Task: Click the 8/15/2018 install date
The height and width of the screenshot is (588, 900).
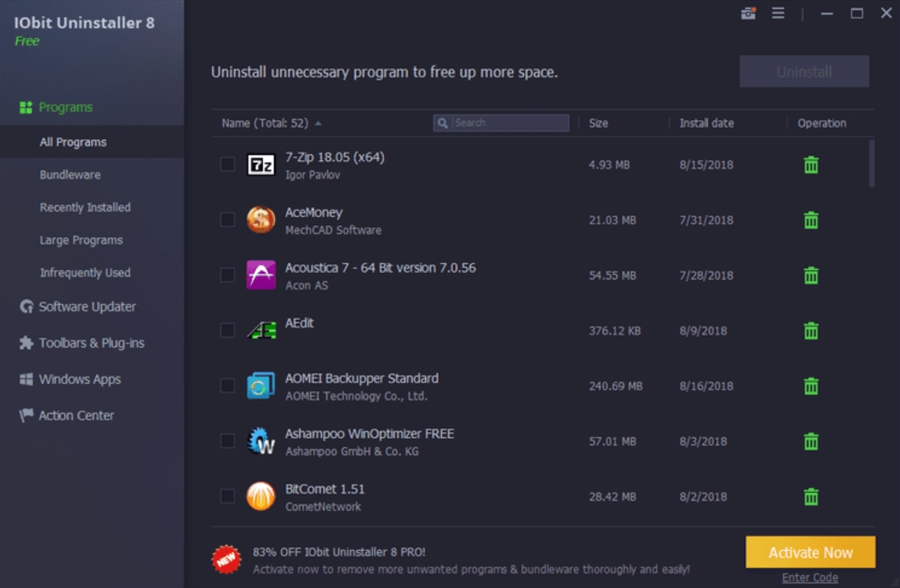Action: [x=706, y=165]
